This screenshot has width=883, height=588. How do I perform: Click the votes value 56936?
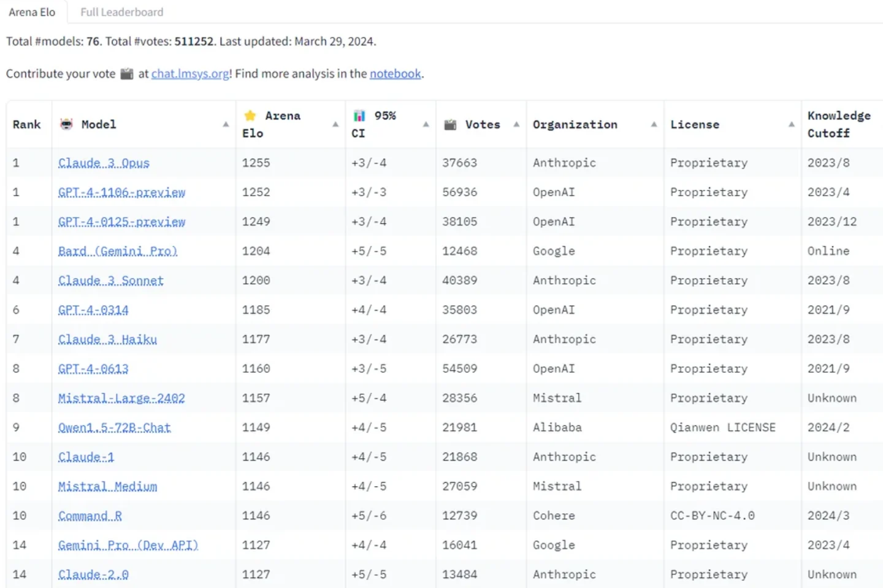click(459, 193)
